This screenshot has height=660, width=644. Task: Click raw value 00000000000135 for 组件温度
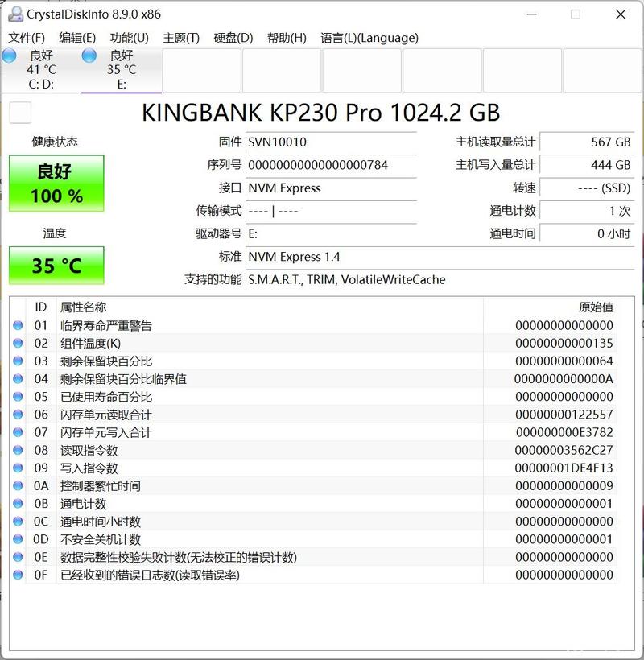tap(564, 343)
